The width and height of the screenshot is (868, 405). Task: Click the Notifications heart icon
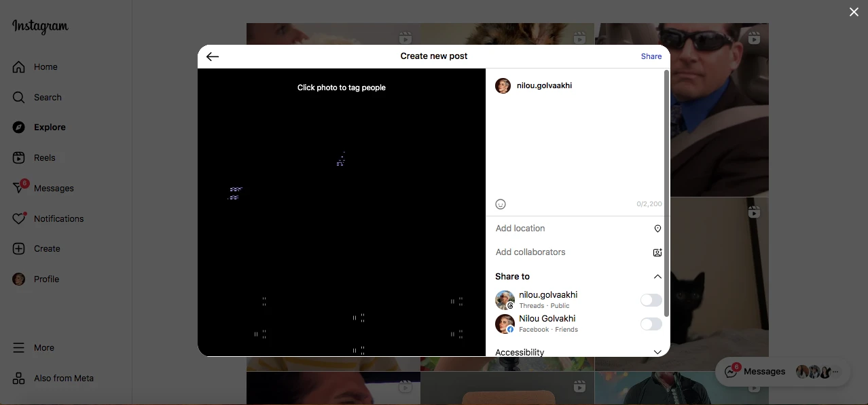coord(19,218)
